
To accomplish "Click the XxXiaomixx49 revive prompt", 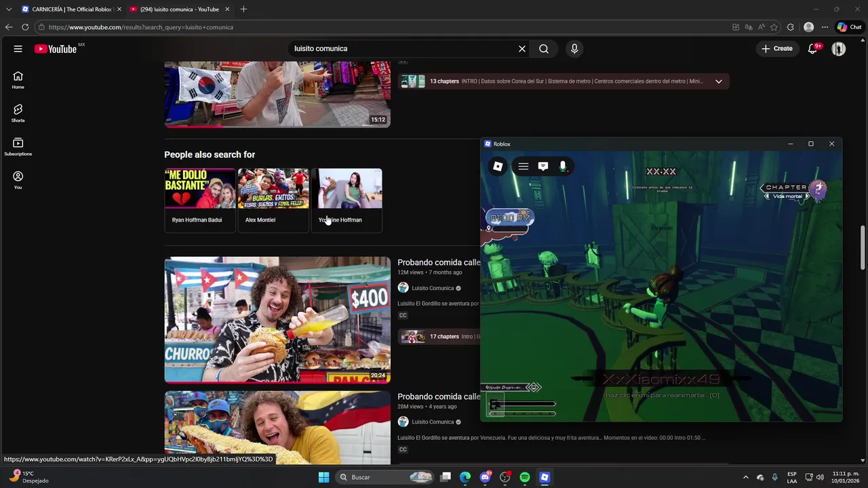I will tap(662, 386).
